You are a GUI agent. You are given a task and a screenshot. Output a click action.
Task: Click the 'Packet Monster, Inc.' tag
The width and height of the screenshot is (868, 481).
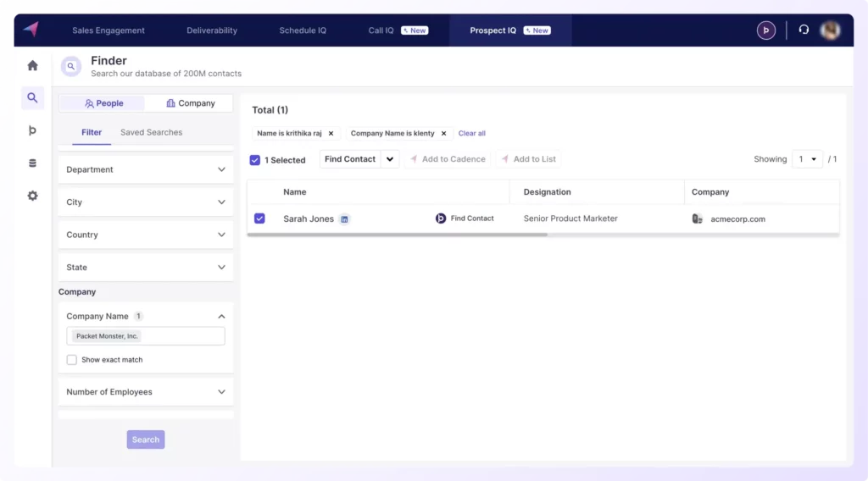[107, 336]
